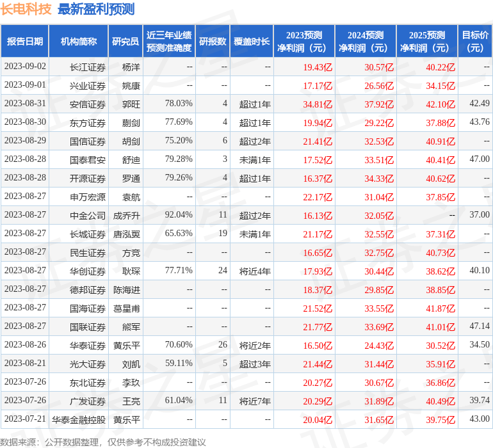This screenshot has height=448, width=493.
Task: Click target price 43.76
Action: pos(480,122)
